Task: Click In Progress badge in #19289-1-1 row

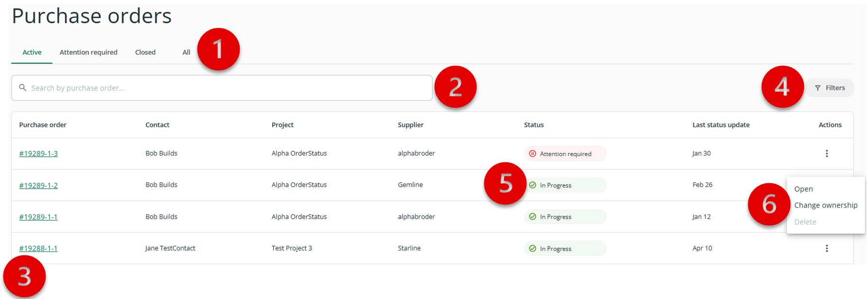Action: click(565, 217)
